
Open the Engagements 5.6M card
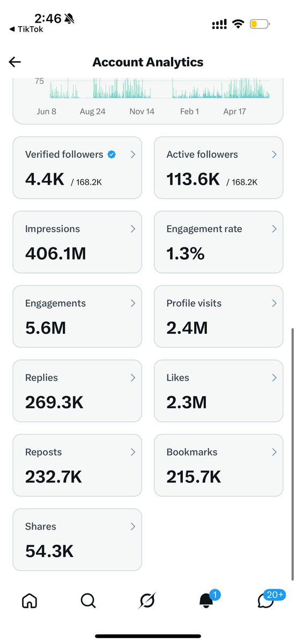click(x=77, y=317)
